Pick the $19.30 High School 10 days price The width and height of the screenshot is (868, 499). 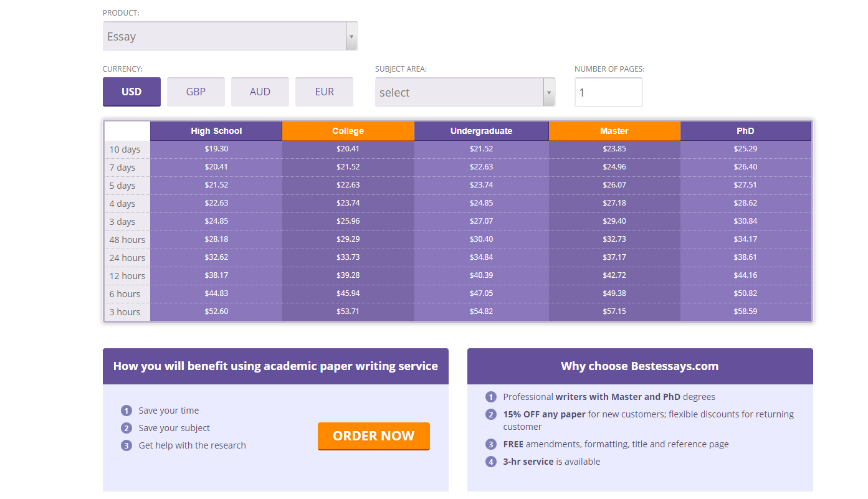click(x=216, y=149)
